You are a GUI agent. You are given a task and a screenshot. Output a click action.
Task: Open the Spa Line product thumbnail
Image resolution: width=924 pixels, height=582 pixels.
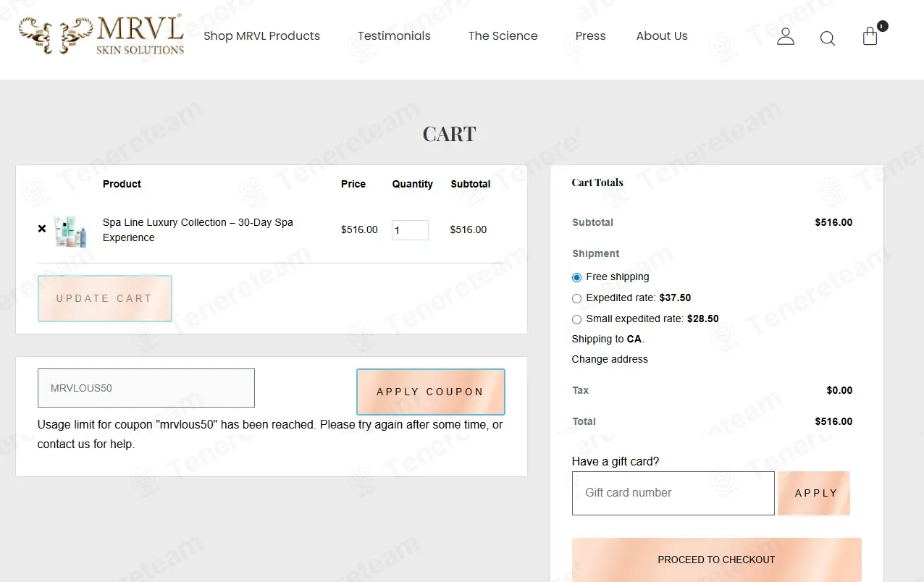pyautogui.click(x=70, y=231)
